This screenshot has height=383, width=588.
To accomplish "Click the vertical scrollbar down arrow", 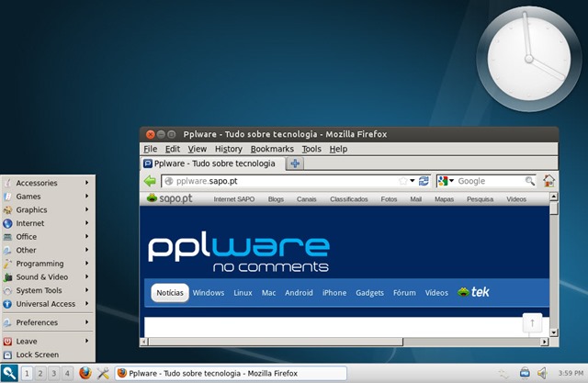I will pyautogui.click(x=553, y=332).
